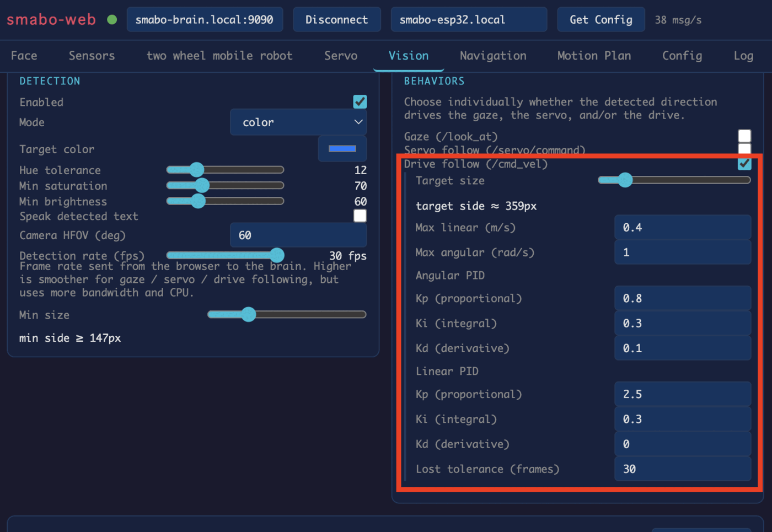This screenshot has height=532, width=772.
Task: Switch to the Navigation tab
Action: pyautogui.click(x=493, y=56)
